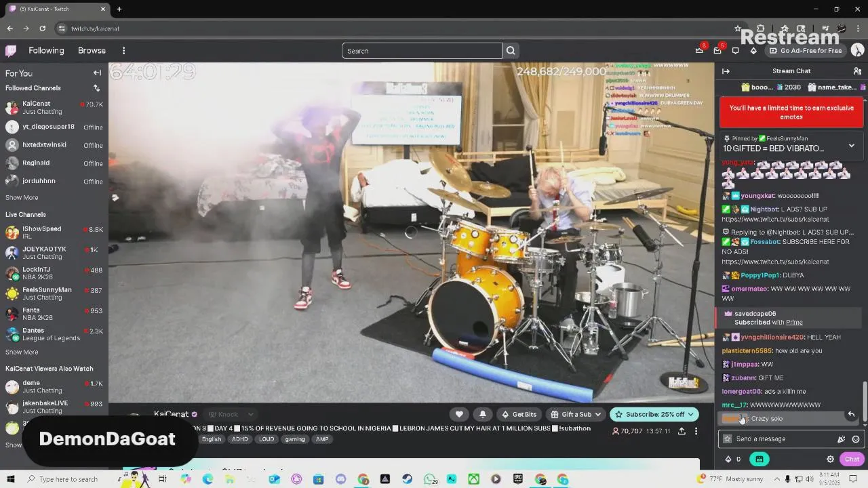Click KaiCenat channel name link
Viewport: 868px width, 488px height.
coord(171,414)
